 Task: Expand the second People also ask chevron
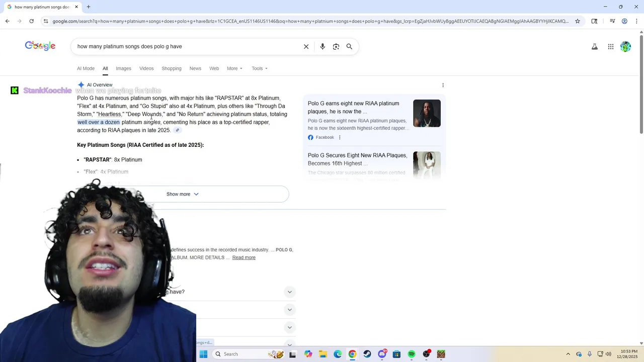pyautogui.click(x=290, y=310)
